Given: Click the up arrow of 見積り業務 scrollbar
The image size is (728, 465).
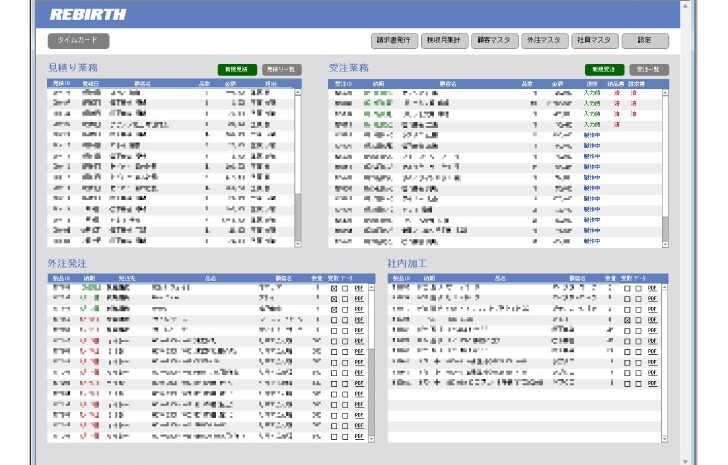Looking at the screenshot, I should [x=298, y=92].
